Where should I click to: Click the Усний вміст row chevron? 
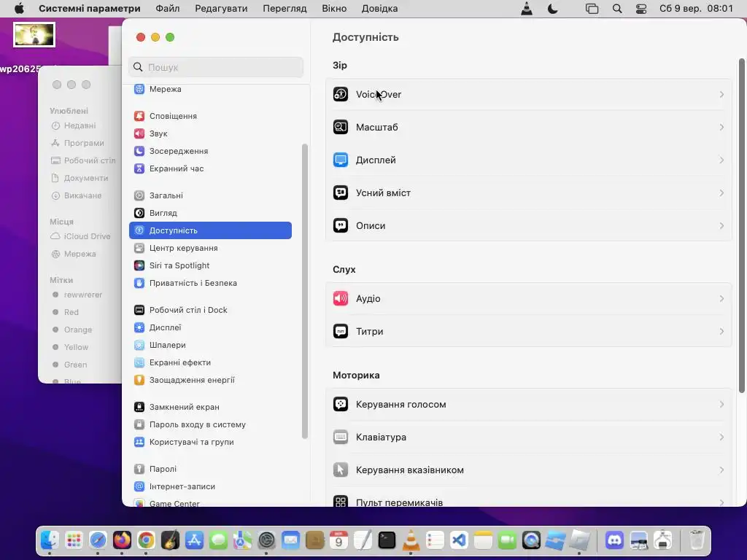721,192
